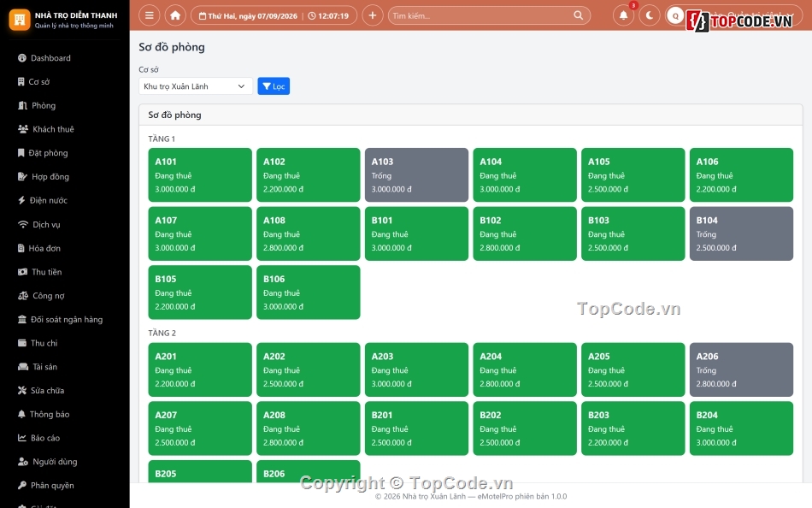
Task: Click the Điện nước lightning icon
Action: (x=21, y=201)
